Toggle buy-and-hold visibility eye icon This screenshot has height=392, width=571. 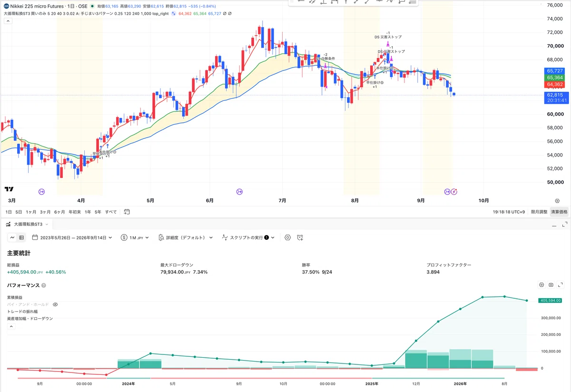point(55,304)
